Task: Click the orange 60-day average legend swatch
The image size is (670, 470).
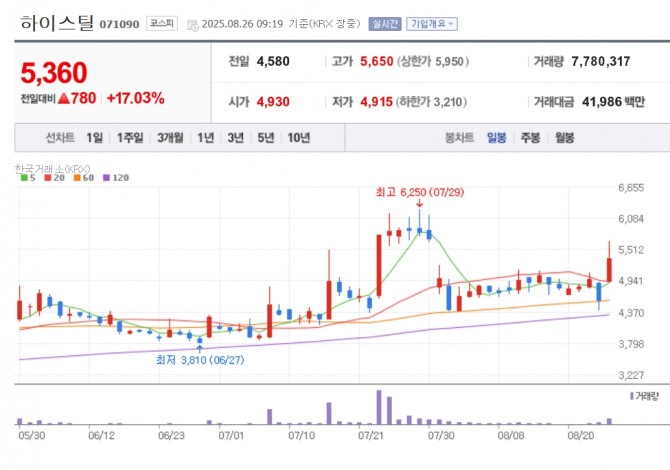Action: 77,177
